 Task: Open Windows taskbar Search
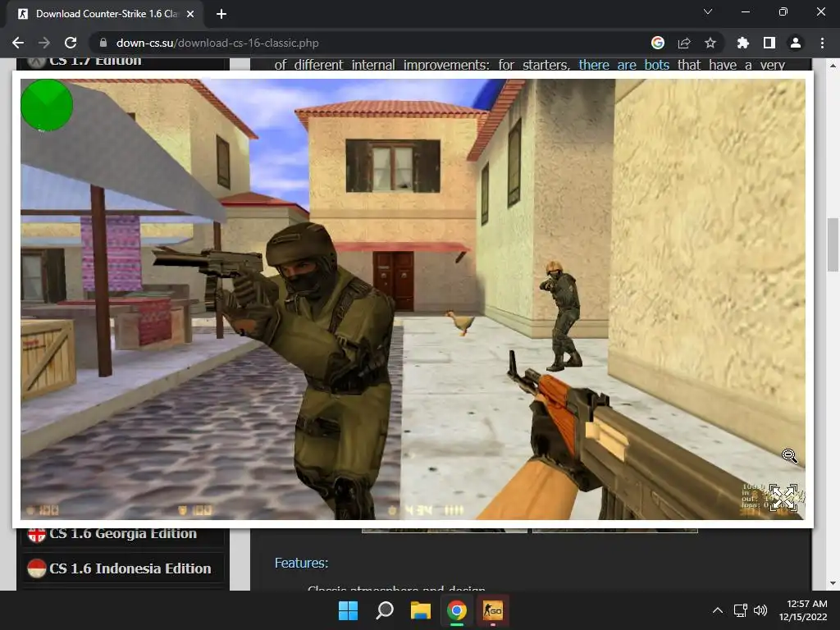(385, 610)
